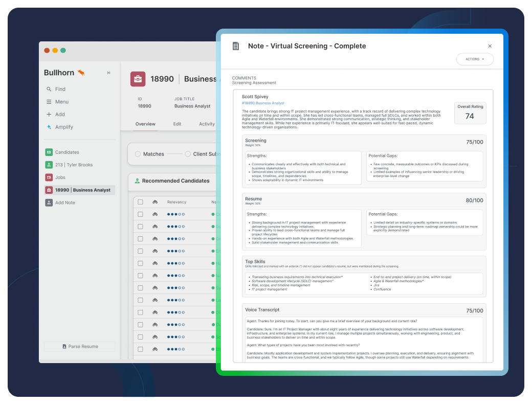Click the Voice Transcript heading
Viewport: 532px width, 404px height.
(x=262, y=310)
